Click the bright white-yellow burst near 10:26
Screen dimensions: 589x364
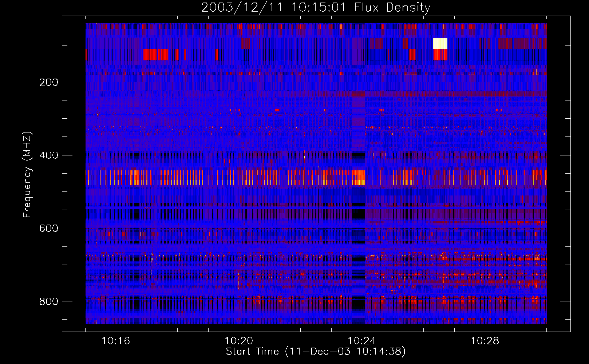tap(440, 43)
